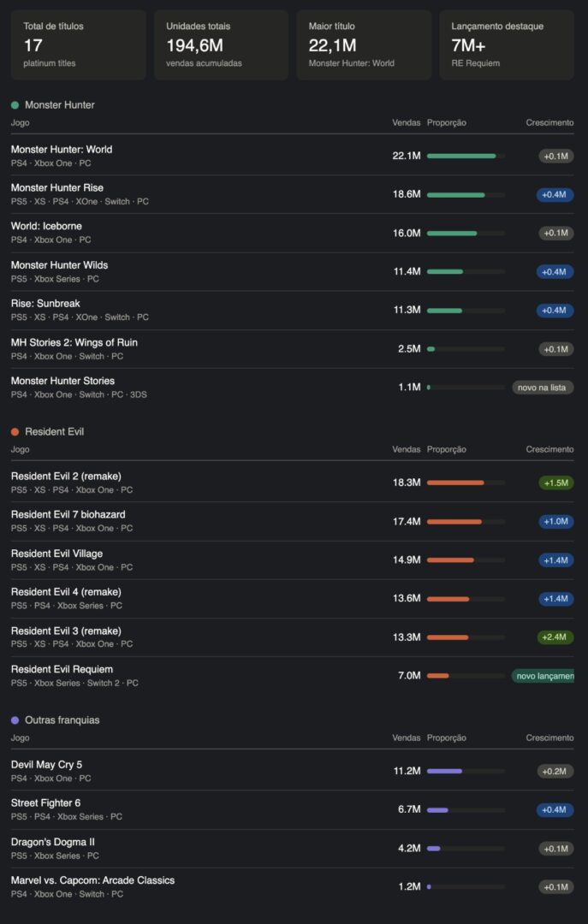Viewport: 588px width, 924px height.
Task: Sort by Crescimento in the Resident Evil table
Action: click(x=549, y=449)
